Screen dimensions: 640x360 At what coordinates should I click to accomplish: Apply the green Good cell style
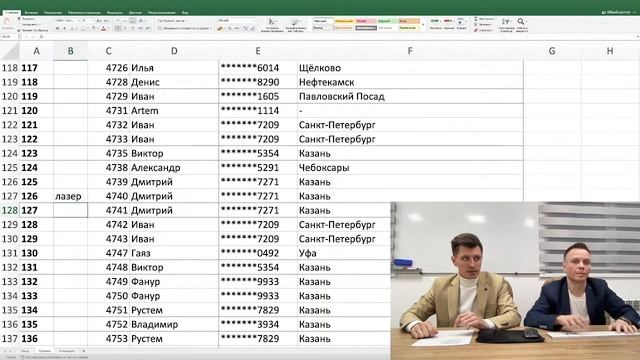(387, 21)
